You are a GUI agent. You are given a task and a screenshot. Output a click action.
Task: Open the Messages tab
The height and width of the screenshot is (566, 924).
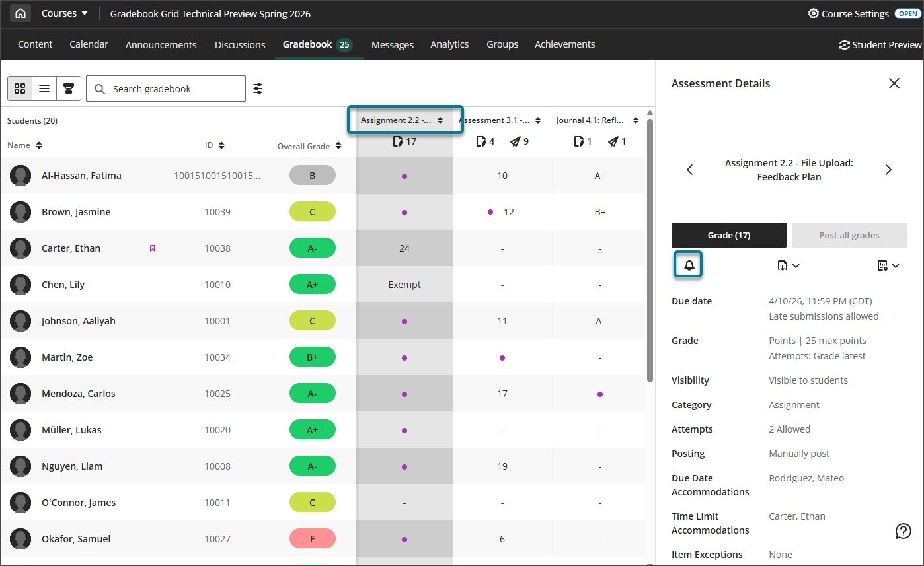pos(393,45)
